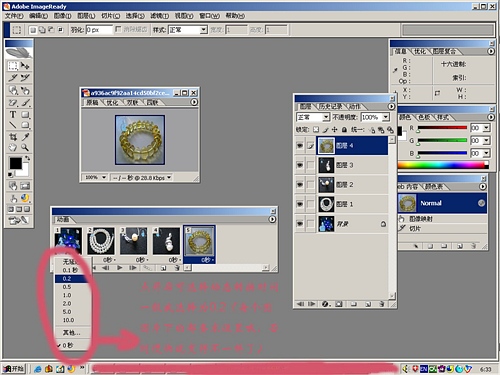Choose 其他... in the frame delay menu
The image size is (500, 375).
pos(72,332)
